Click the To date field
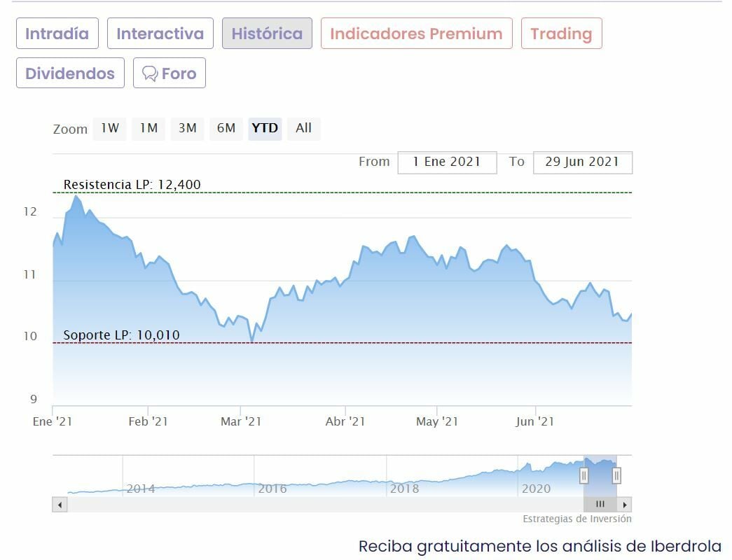The image size is (732, 560). click(582, 162)
